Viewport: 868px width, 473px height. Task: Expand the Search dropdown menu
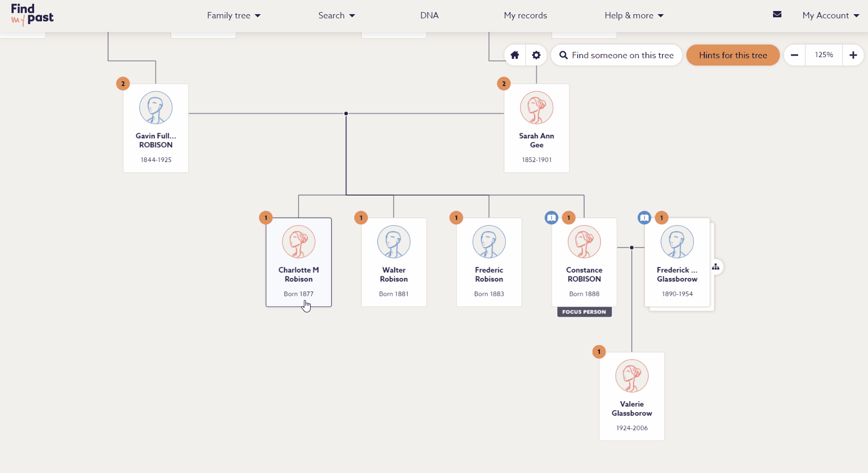[x=336, y=15]
